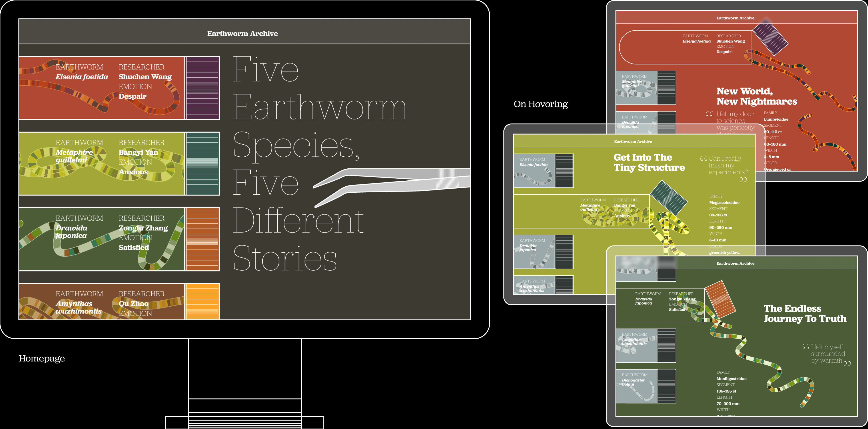Click the quote I felt myself surrounded by warmth

[827, 354]
